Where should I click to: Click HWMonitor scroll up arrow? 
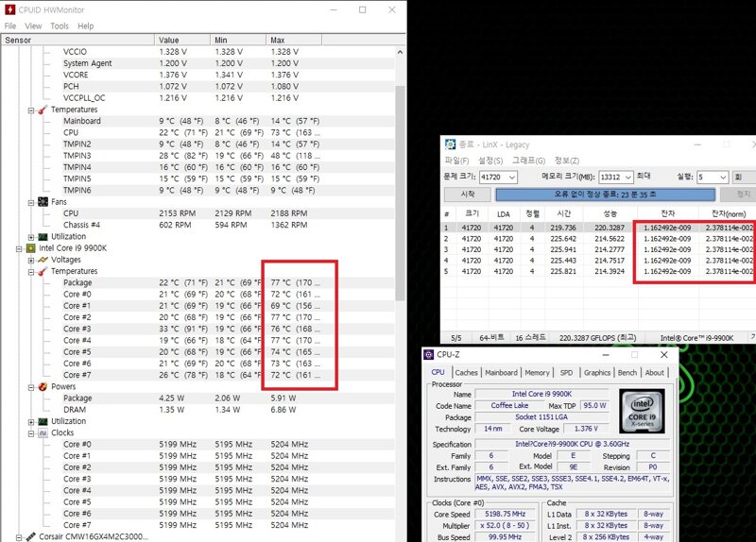(x=400, y=52)
